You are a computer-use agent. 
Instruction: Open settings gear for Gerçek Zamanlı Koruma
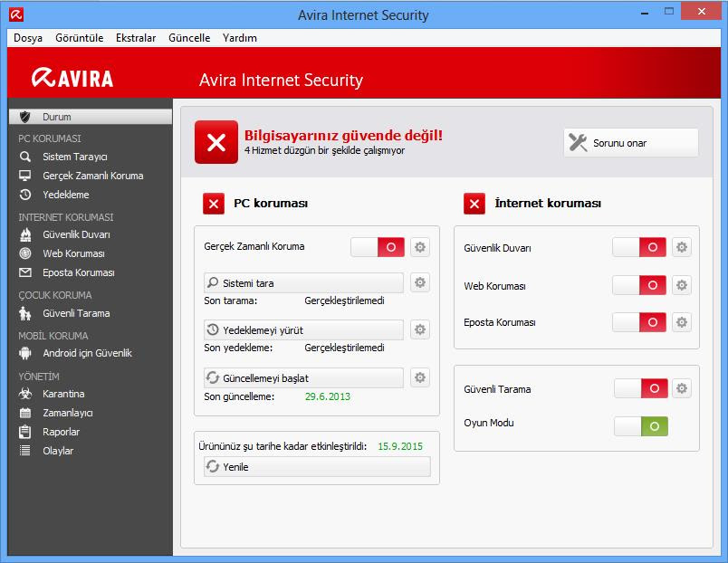[420, 247]
